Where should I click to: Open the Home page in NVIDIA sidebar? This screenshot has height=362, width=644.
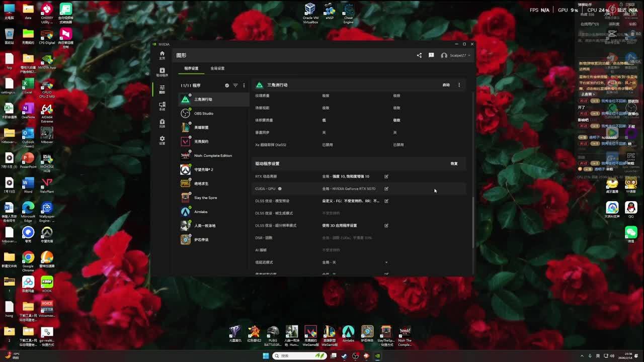point(162,55)
